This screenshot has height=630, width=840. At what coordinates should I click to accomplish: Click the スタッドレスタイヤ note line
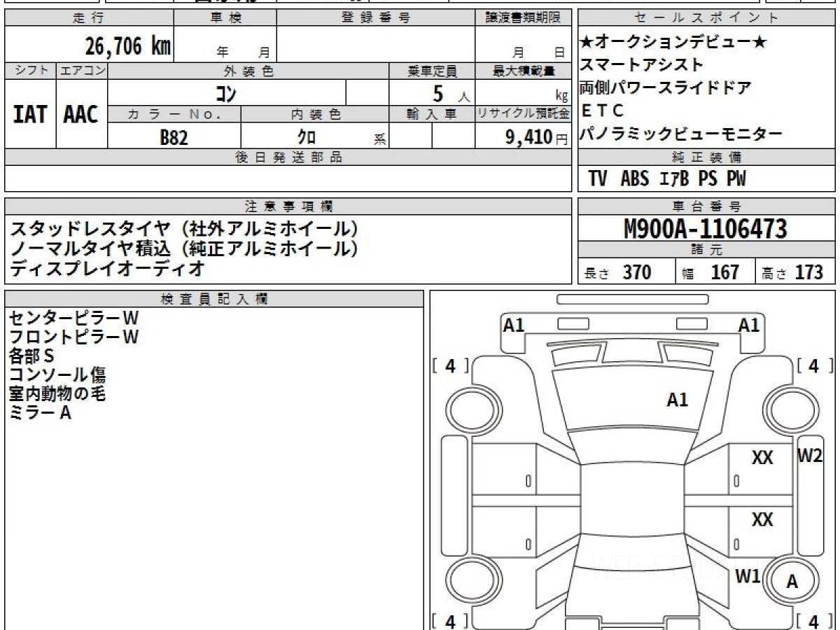pos(185,228)
